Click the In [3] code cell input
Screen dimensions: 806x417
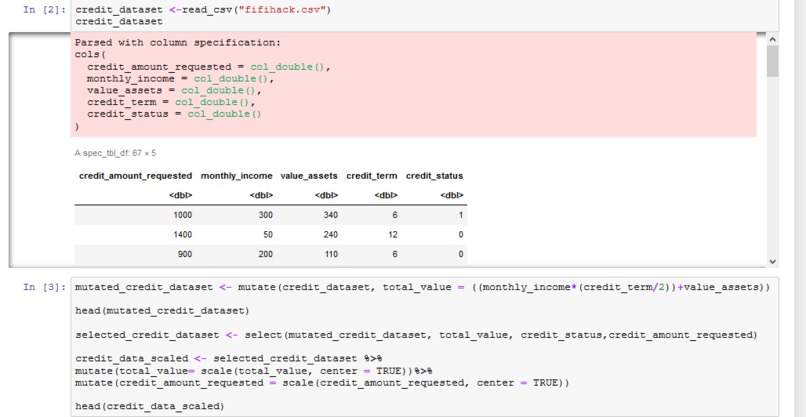(x=425, y=347)
